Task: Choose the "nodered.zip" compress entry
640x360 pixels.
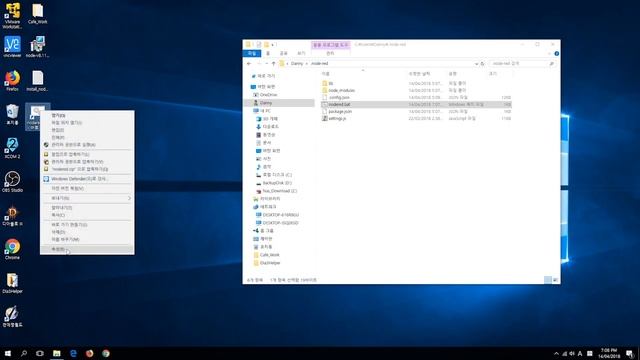Action: 87,169
